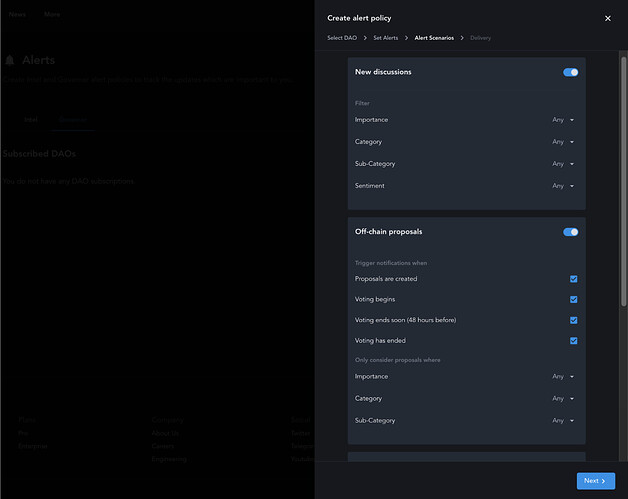628x499 pixels.
Task: Open Importance dropdown under Off-chain proposals
Action: tap(564, 377)
